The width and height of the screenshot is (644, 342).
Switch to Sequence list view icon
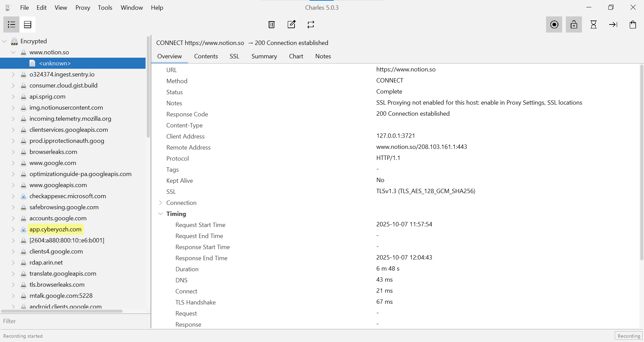[x=28, y=24]
